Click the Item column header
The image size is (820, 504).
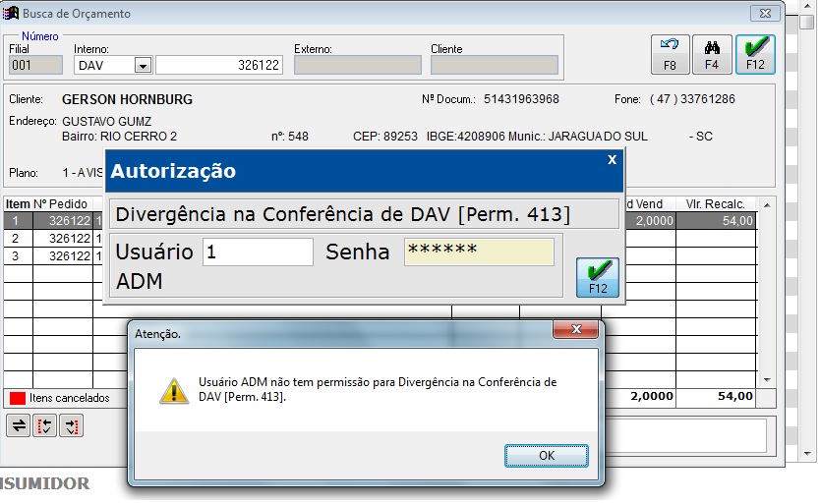18,204
